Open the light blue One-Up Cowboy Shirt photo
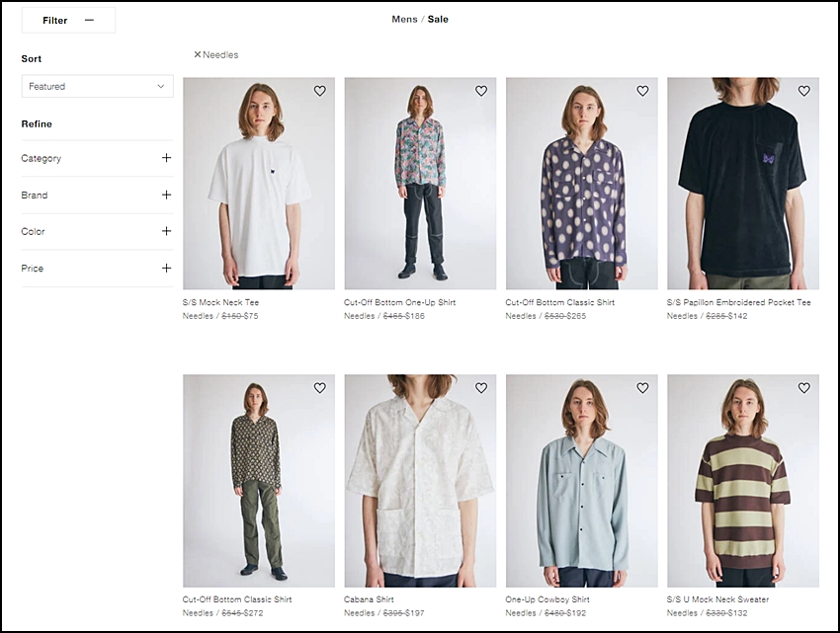This screenshot has width=840, height=633. [582, 481]
